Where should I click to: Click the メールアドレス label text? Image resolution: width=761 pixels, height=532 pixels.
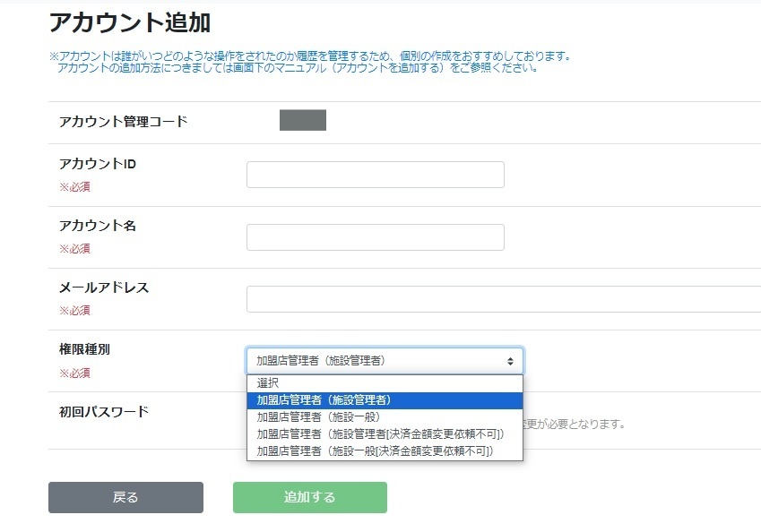pyautogui.click(x=104, y=287)
